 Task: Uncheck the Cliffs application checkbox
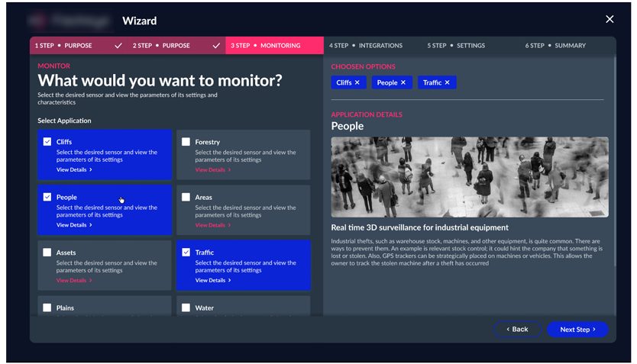pyautogui.click(x=47, y=142)
